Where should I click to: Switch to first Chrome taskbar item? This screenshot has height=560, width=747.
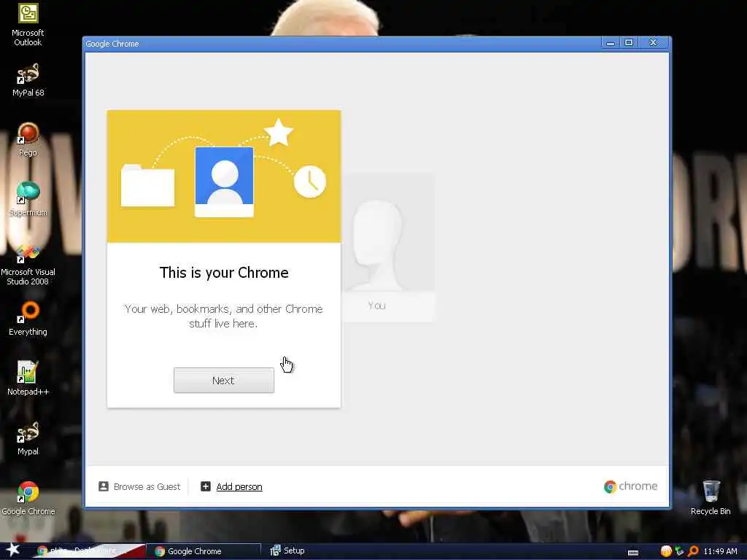(x=88, y=551)
